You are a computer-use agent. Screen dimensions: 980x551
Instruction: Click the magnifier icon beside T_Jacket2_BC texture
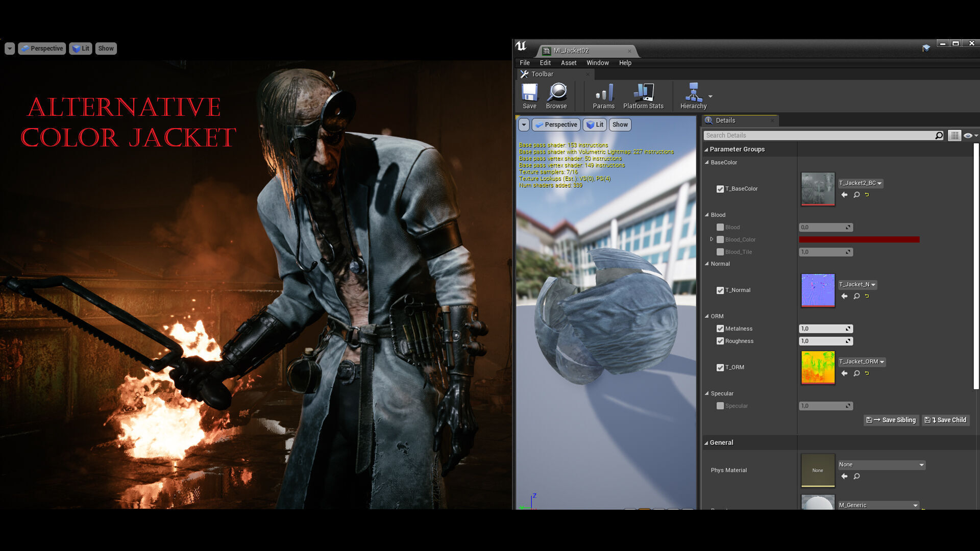[856, 195]
